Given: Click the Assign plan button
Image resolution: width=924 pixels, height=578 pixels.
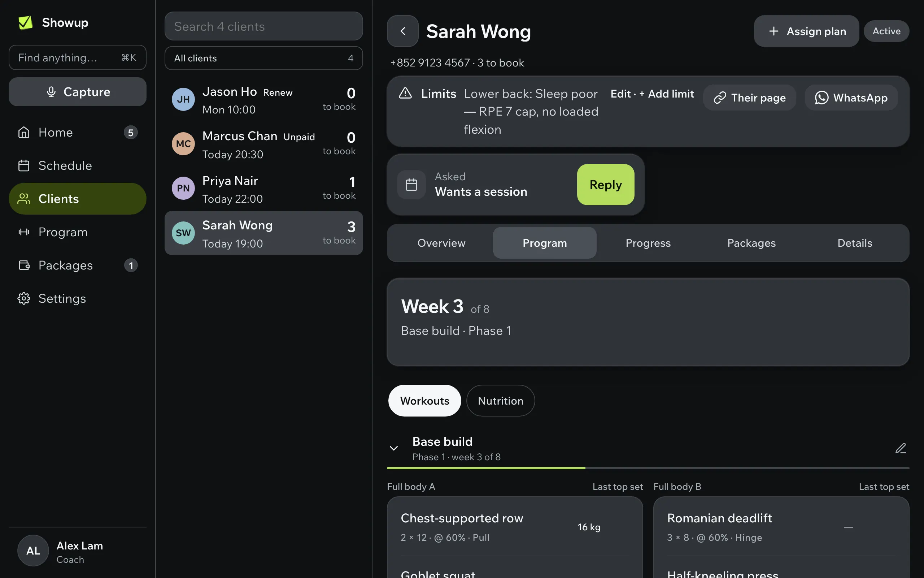Looking at the screenshot, I should tap(806, 31).
